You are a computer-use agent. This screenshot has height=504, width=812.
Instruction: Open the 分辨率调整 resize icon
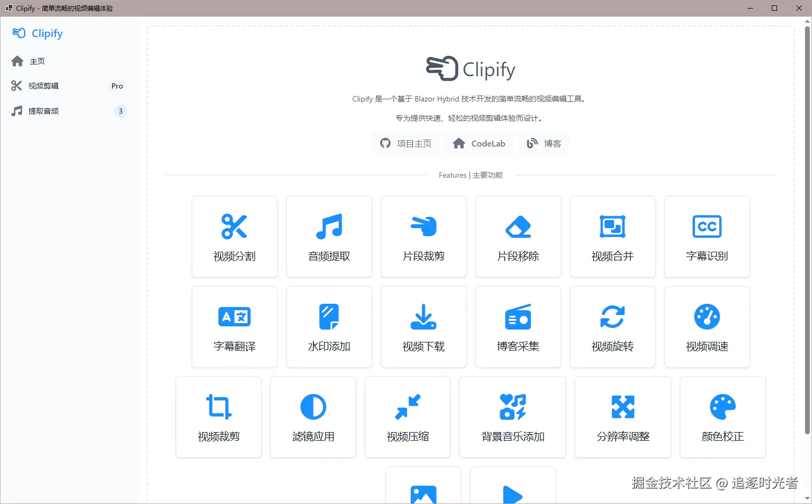pyautogui.click(x=623, y=407)
